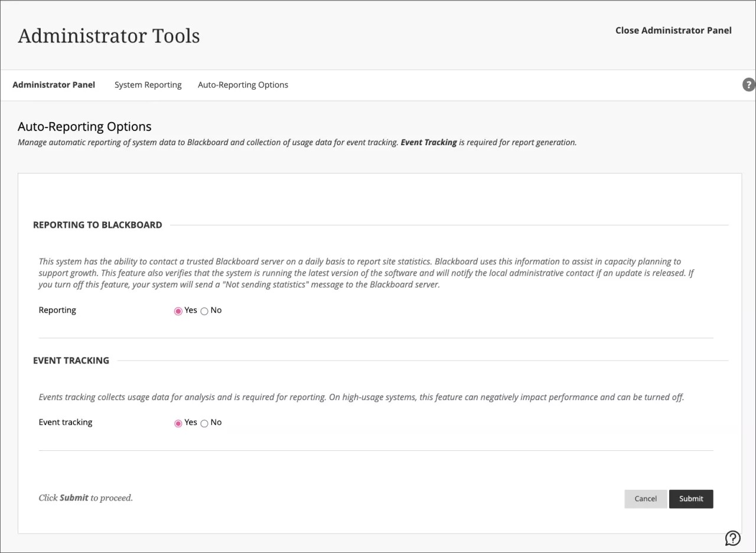Select the No label next to Event tracking
This screenshot has height=553, width=756.
tap(216, 422)
